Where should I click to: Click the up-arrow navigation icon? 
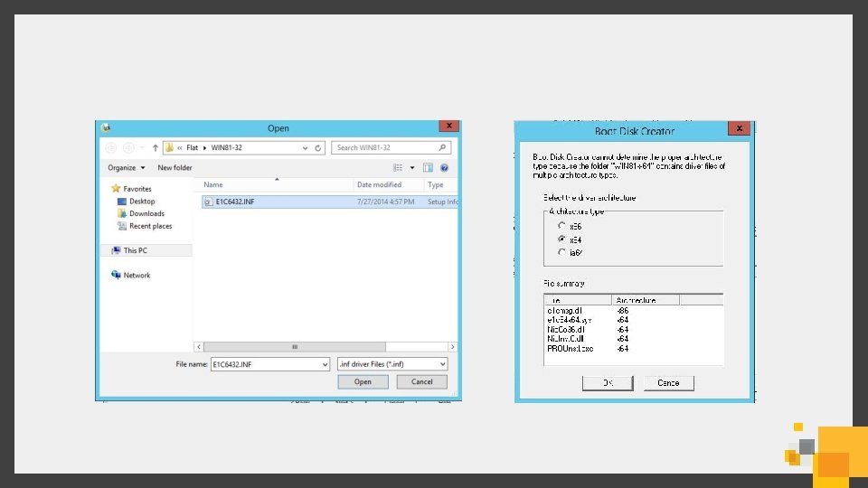[x=155, y=147]
